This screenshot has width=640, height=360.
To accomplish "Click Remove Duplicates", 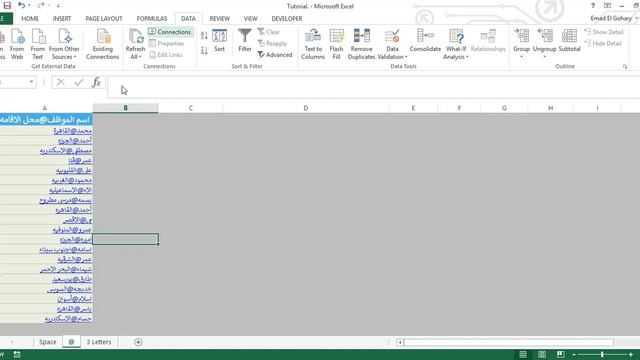I will pos(361,44).
